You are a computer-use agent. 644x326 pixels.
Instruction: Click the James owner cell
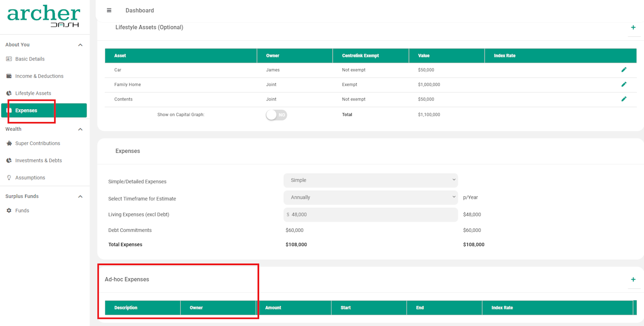point(273,70)
